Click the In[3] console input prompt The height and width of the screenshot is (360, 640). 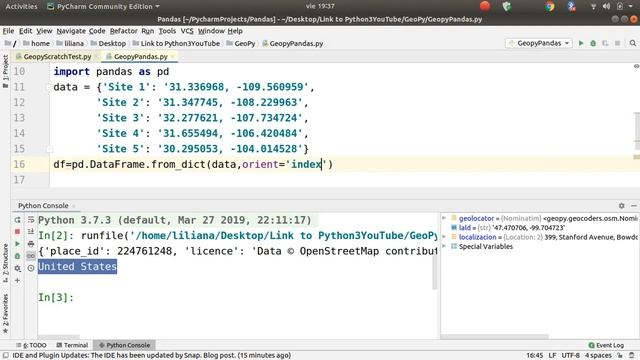point(56,298)
